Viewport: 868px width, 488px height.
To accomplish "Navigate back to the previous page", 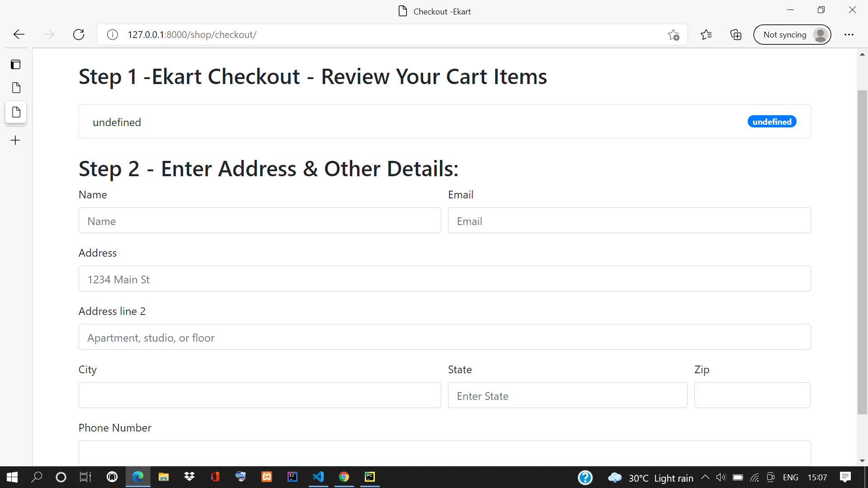I will [x=19, y=34].
